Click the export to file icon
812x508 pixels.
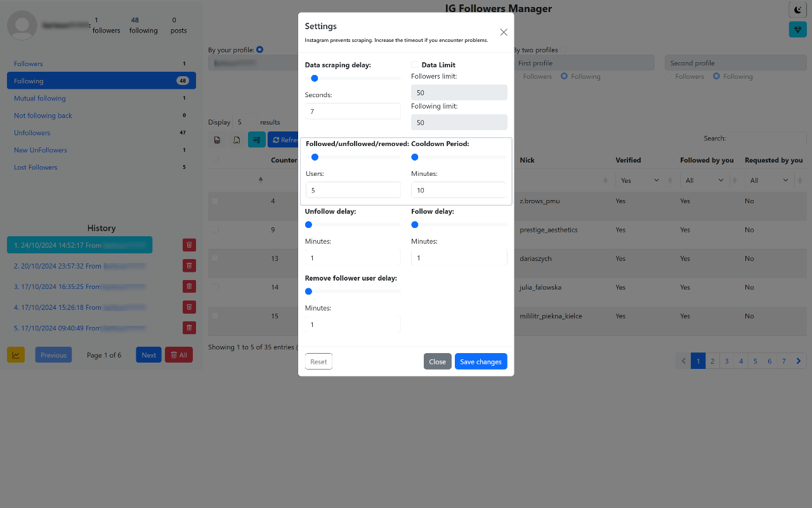[237, 139]
